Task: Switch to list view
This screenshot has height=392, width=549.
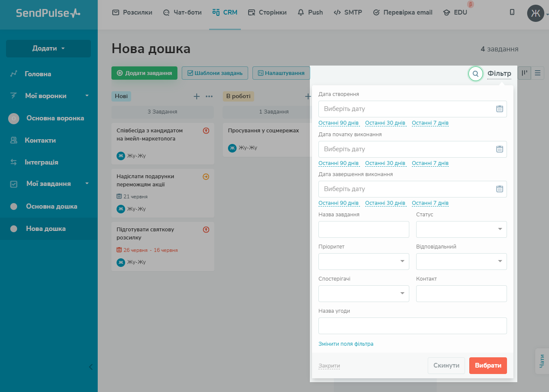Action: 537,73
